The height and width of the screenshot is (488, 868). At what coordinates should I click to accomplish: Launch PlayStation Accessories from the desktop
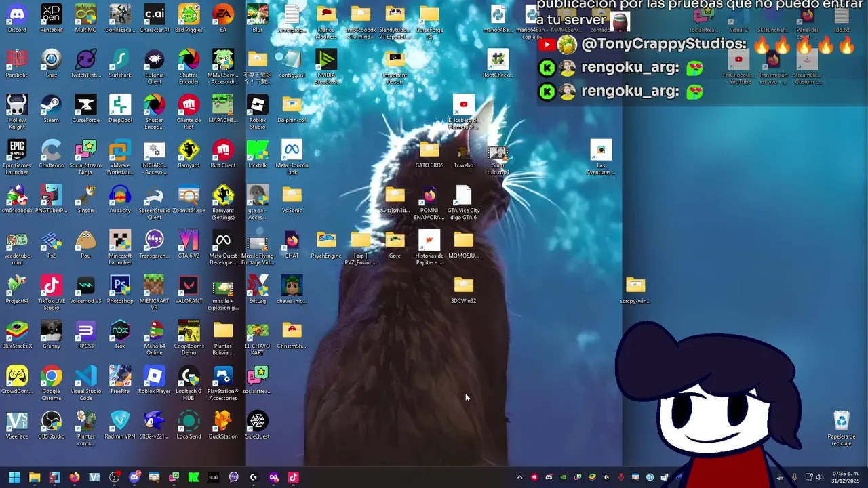coord(223,384)
